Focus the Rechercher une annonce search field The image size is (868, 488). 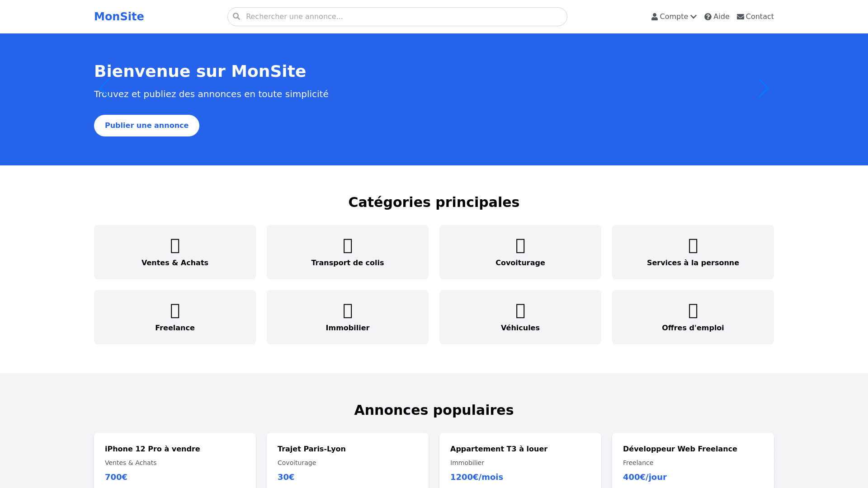coord(402,17)
